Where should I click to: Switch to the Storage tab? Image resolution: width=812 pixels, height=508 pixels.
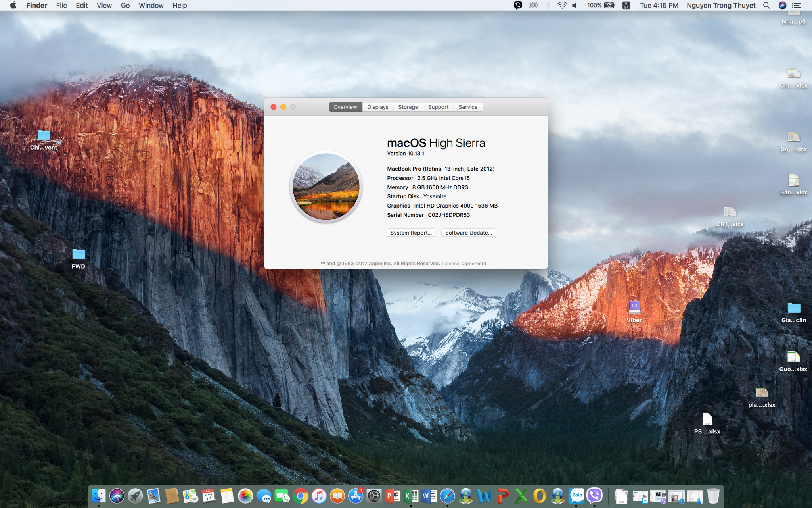point(408,107)
